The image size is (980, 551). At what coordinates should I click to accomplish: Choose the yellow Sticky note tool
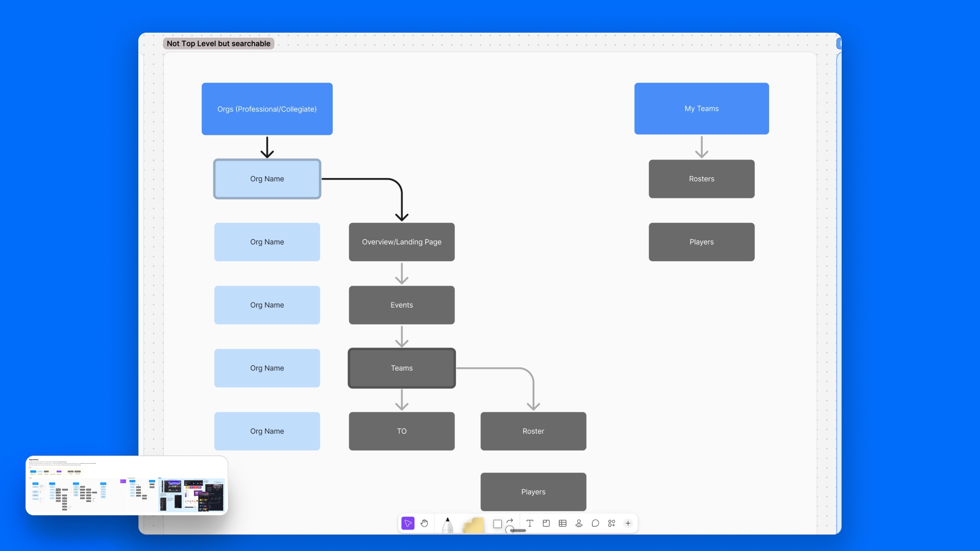(x=473, y=525)
